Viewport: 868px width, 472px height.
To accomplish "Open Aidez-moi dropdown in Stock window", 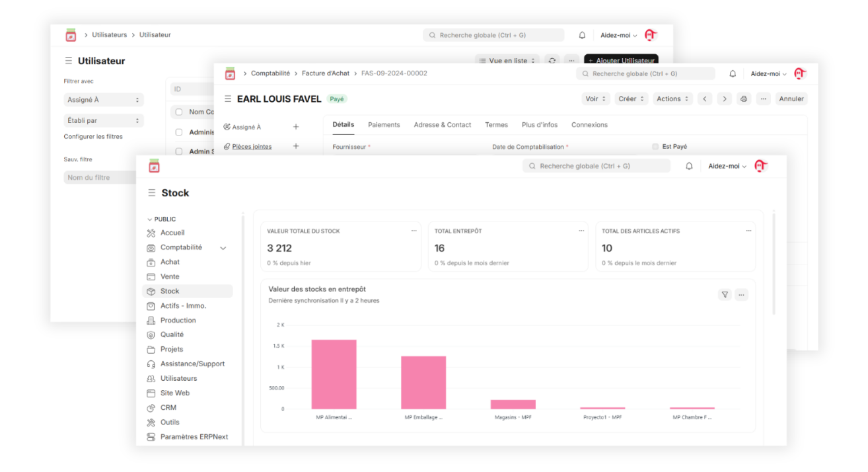I will (727, 166).
